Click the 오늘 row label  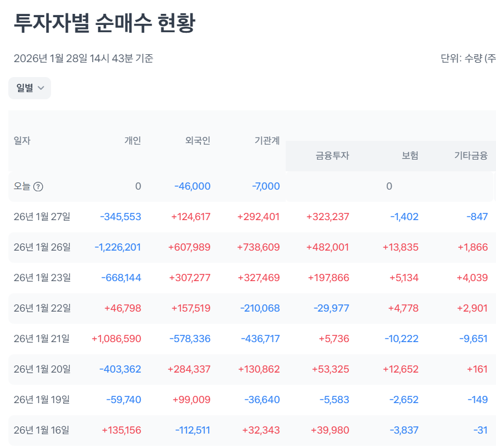point(22,186)
